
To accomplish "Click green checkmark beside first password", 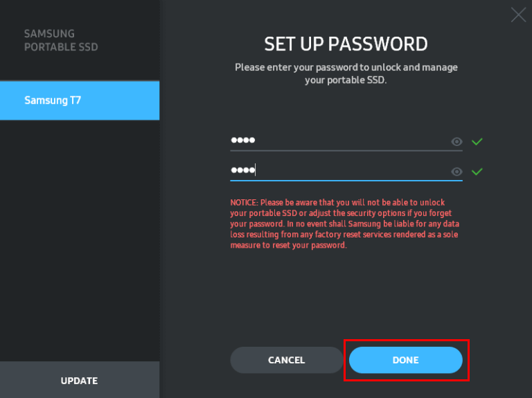I will click(x=477, y=142).
